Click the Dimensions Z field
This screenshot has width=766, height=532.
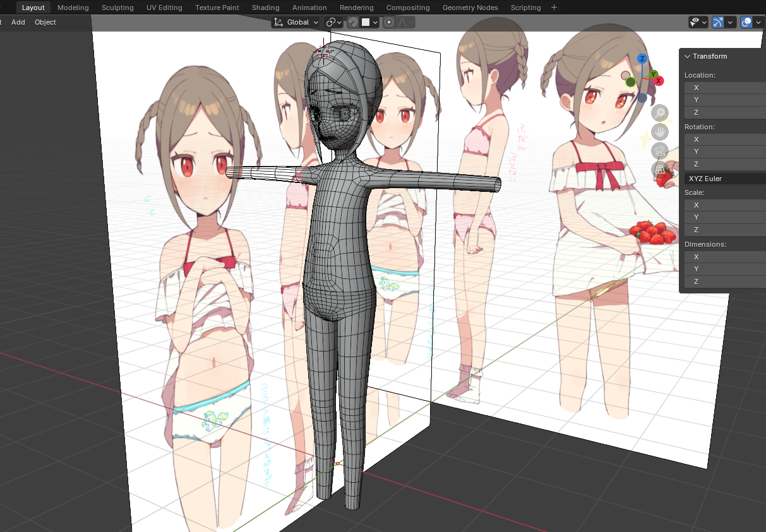pyautogui.click(x=725, y=281)
